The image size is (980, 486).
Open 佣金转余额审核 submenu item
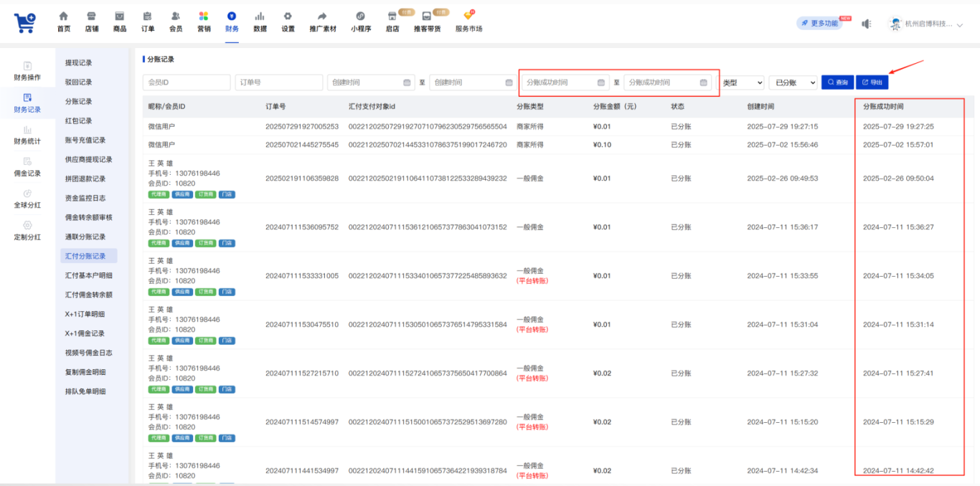click(88, 218)
